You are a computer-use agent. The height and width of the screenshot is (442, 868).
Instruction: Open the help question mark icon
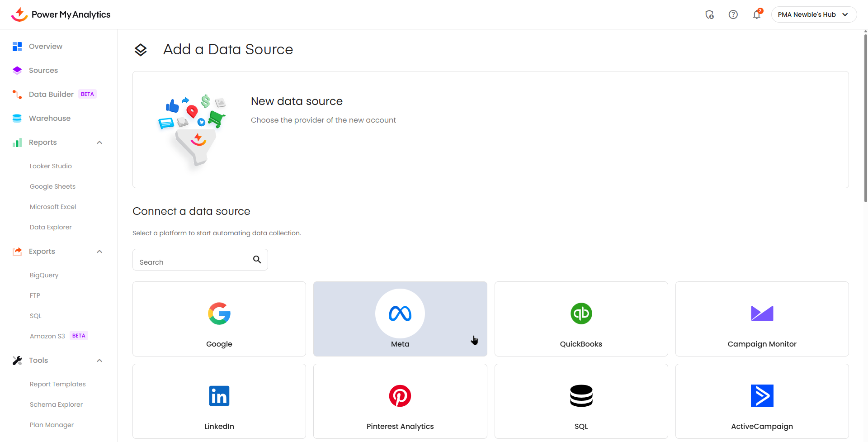(733, 15)
